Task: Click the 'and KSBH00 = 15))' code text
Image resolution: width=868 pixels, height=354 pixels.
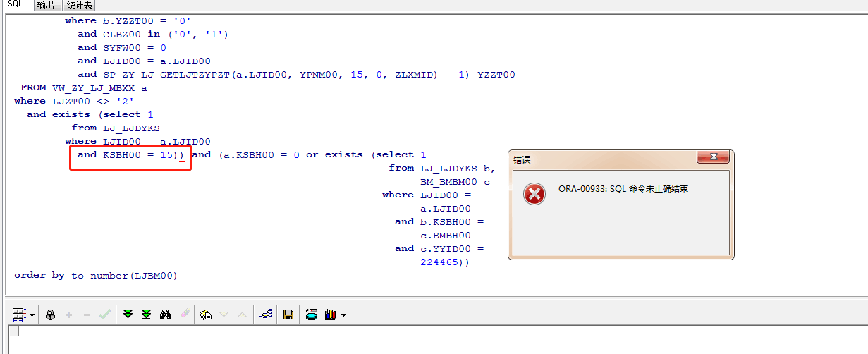Action: click(x=131, y=155)
